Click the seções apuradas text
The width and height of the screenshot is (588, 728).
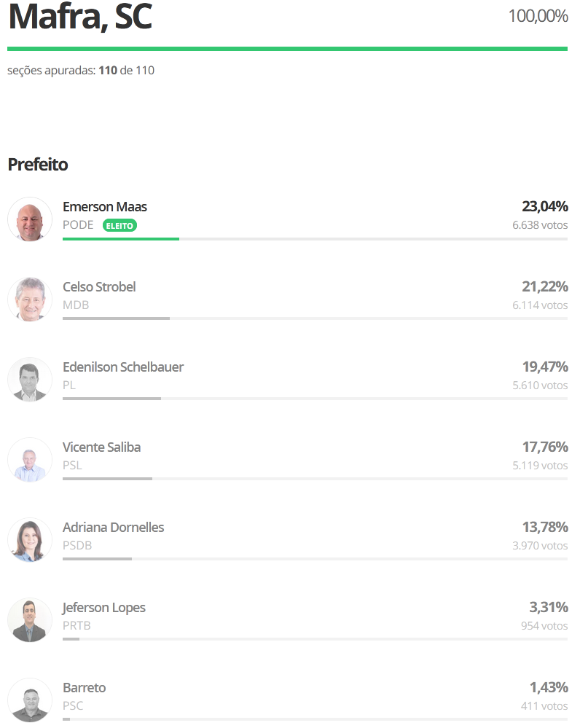(x=81, y=71)
